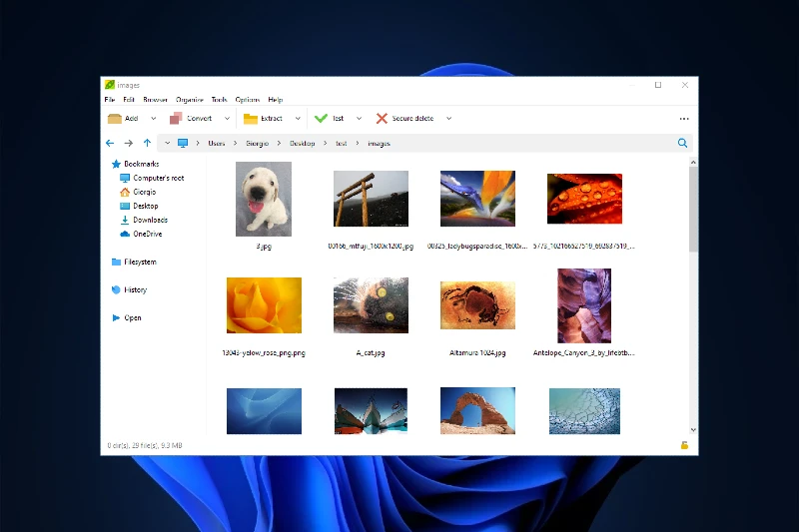Expand the Add dropdown arrow
Viewport: 799px width, 532px height.
tap(153, 118)
